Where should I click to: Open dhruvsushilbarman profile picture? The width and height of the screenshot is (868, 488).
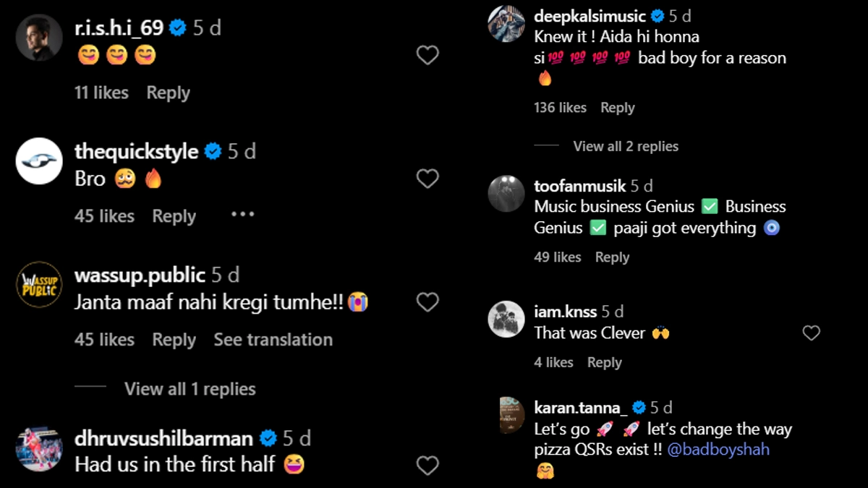(39, 448)
